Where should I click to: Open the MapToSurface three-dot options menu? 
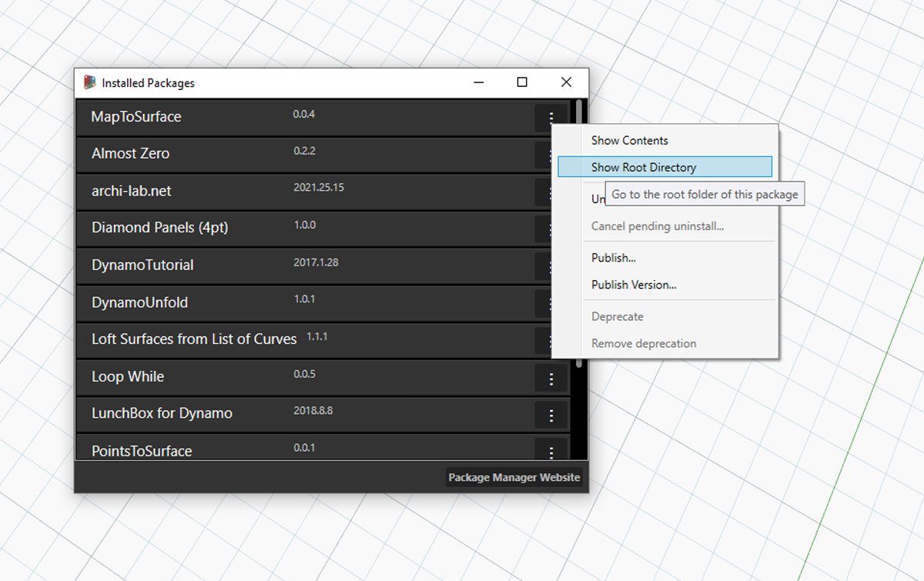click(x=551, y=118)
